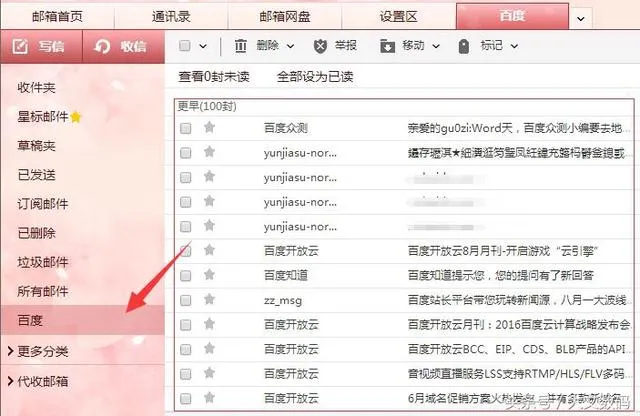Open email from sender zz_msg
Screen dimensions: 640x416
point(283,300)
